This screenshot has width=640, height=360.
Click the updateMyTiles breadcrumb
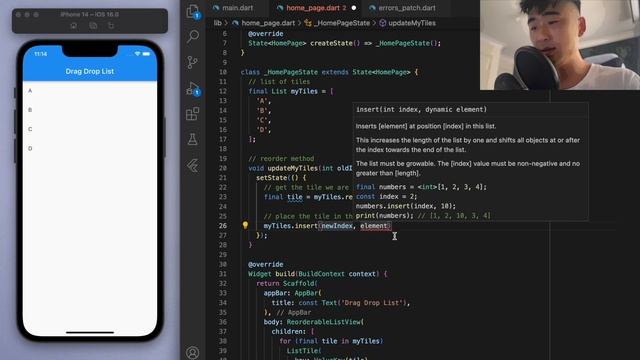412,23
